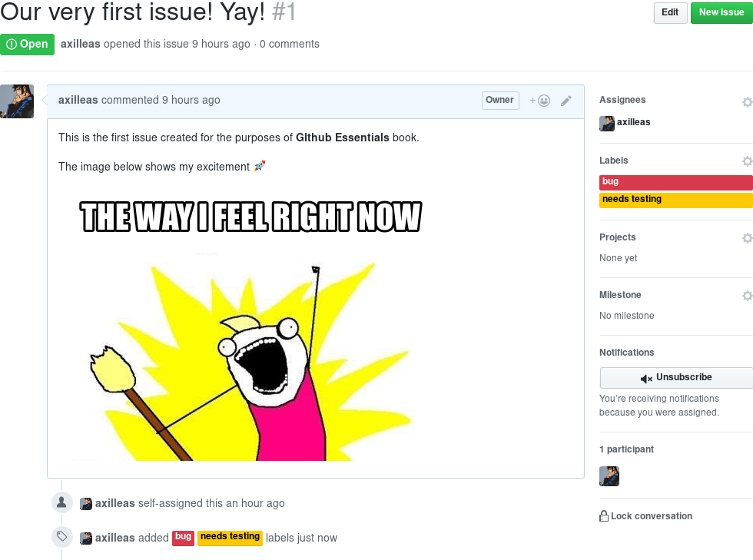Click the Unsubscribe notifications button
753x560 pixels.
click(x=676, y=377)
